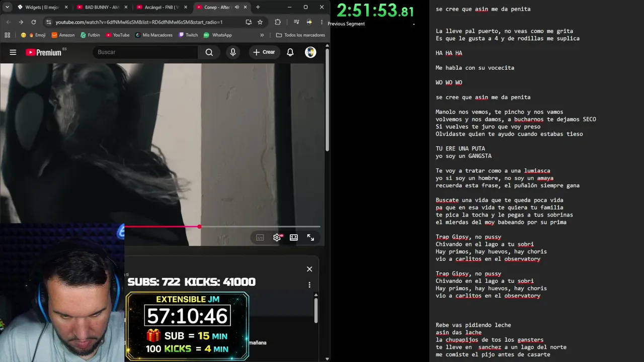644x362 pixels.
Task: Click the "WO WO WO" lyric line
Action: click(449, 83)
